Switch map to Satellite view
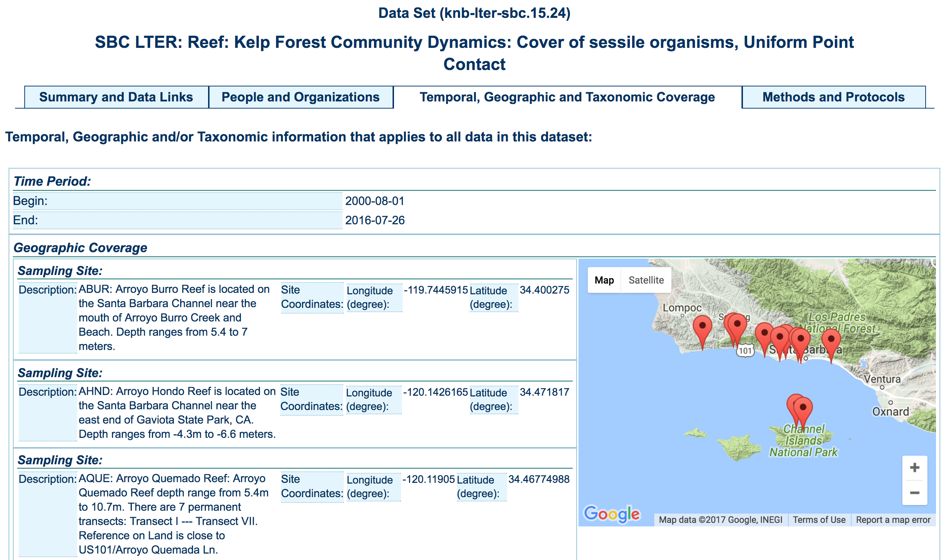This screenshot has width=946, height=560. pyautogui.click(x=646, y=280)
